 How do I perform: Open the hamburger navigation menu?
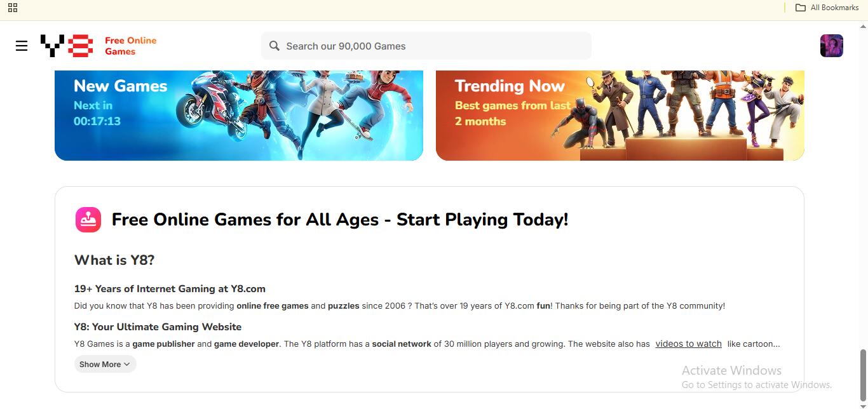click(x=22, y=46)
